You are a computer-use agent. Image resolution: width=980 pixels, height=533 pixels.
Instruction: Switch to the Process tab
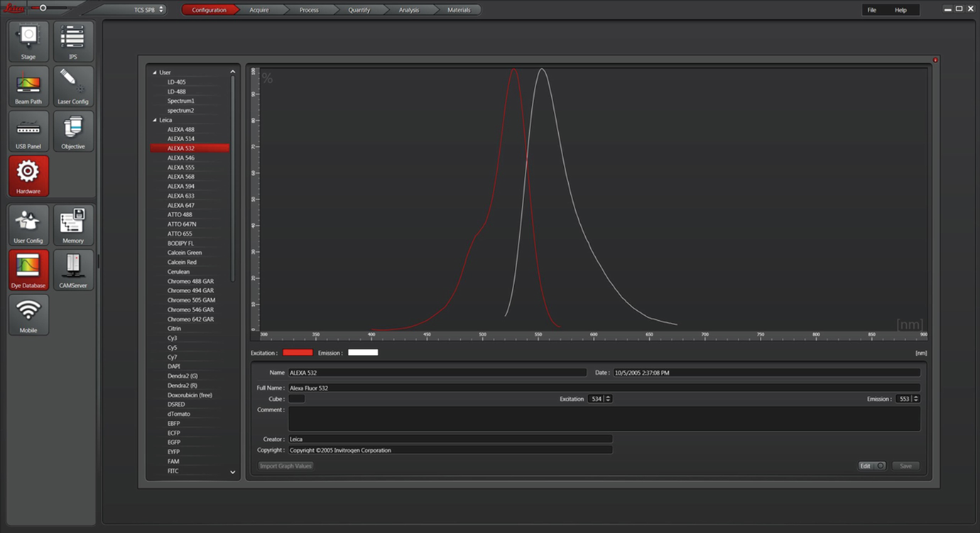coord(309,10)
